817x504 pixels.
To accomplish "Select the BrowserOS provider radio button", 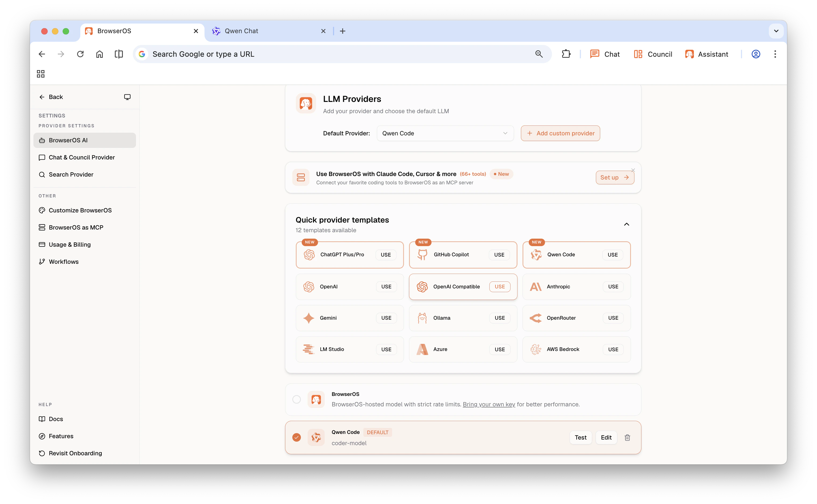I will (296, 399).
